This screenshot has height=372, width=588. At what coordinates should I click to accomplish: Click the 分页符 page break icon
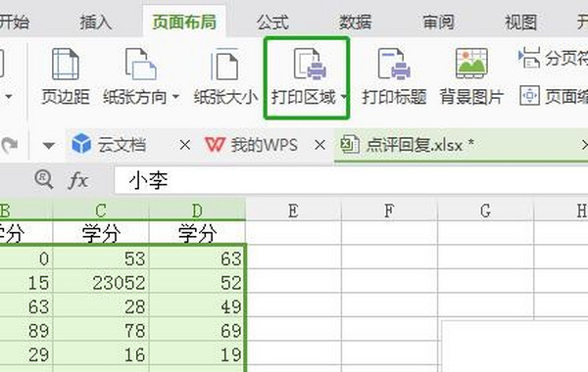coord(529,58)
